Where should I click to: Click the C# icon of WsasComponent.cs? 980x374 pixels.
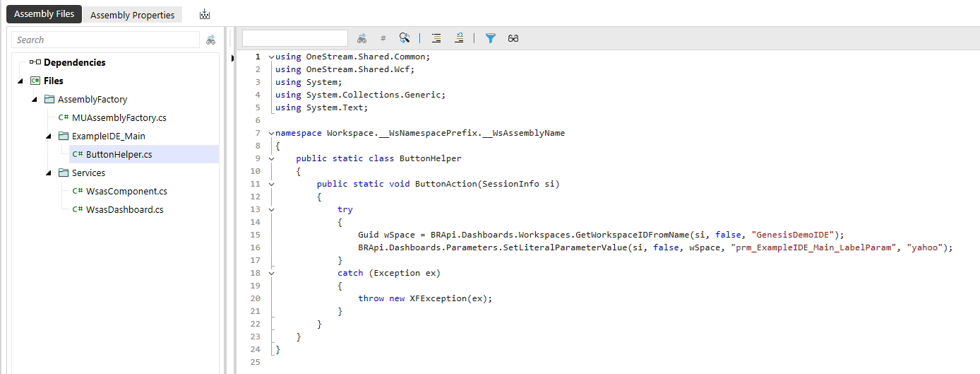pos(78,192)
